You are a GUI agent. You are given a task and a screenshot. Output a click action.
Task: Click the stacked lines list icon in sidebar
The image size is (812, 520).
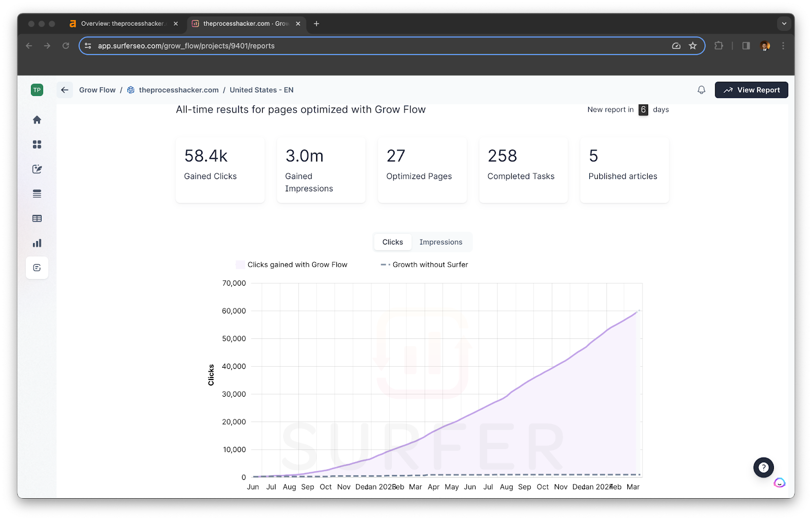pyautogui.click(x=37, y=194)
